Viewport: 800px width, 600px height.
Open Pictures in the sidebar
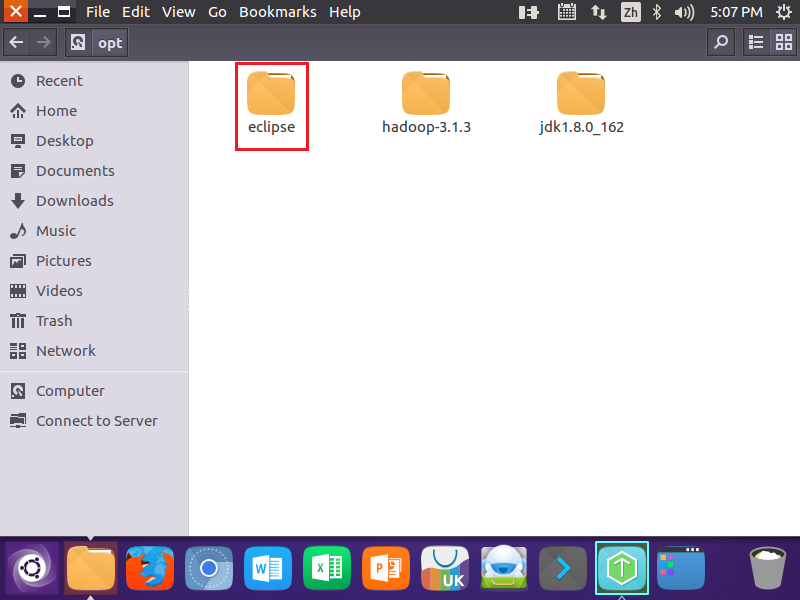click(x=94, y=261)
